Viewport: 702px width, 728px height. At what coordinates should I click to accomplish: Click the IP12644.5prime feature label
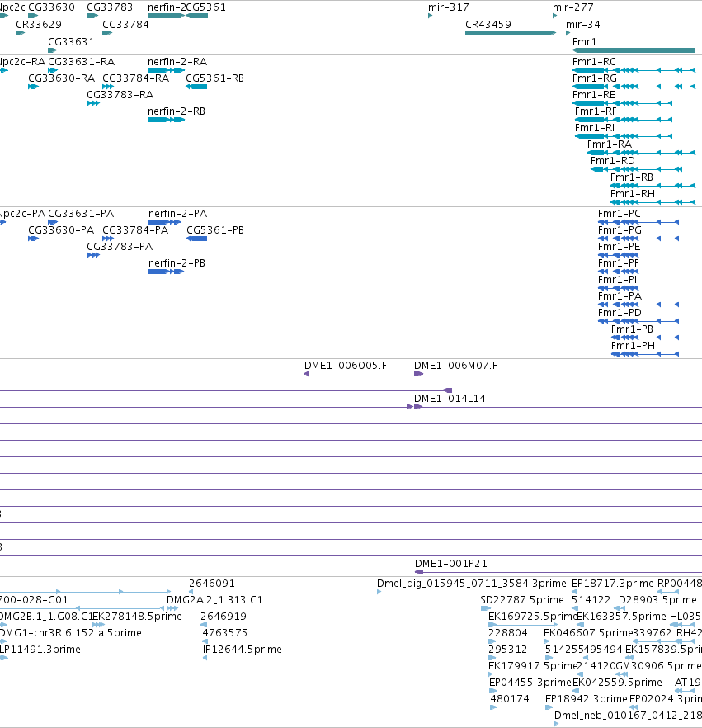click(x=243, y=650)
